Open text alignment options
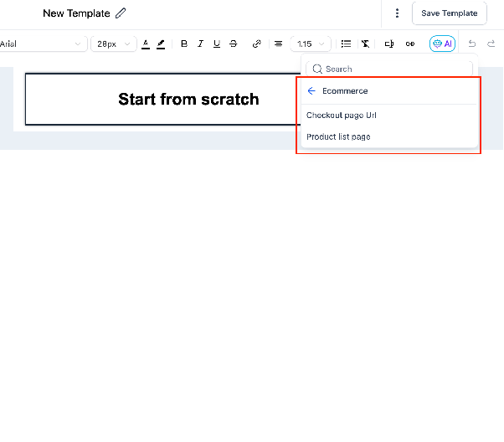Image resolution: width=504 pixels, height=442 pixels. [x=278, y=44]
